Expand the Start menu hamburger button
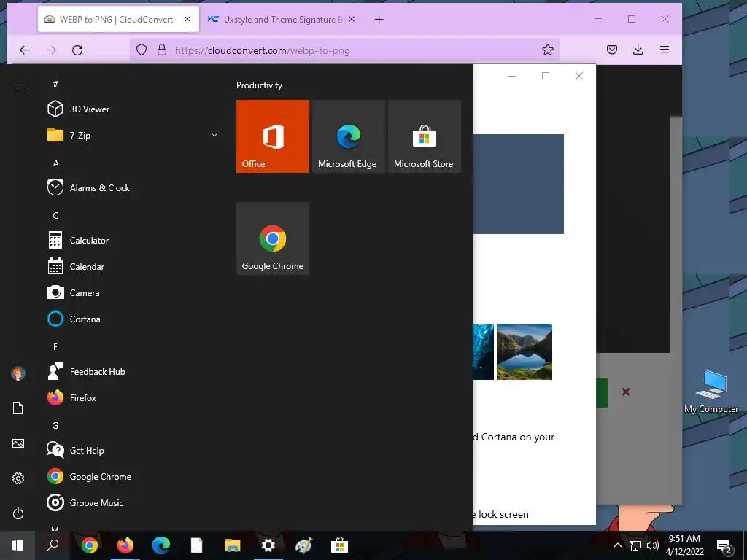The width and height of the screenshot is (747, 560). (x=18, y=85)
